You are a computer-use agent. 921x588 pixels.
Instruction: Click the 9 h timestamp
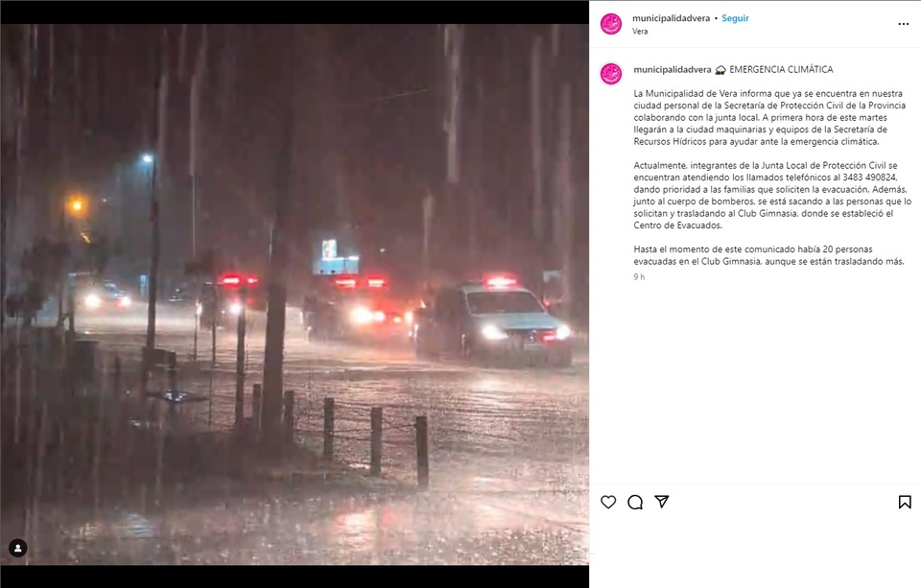[x=639, y=276]
